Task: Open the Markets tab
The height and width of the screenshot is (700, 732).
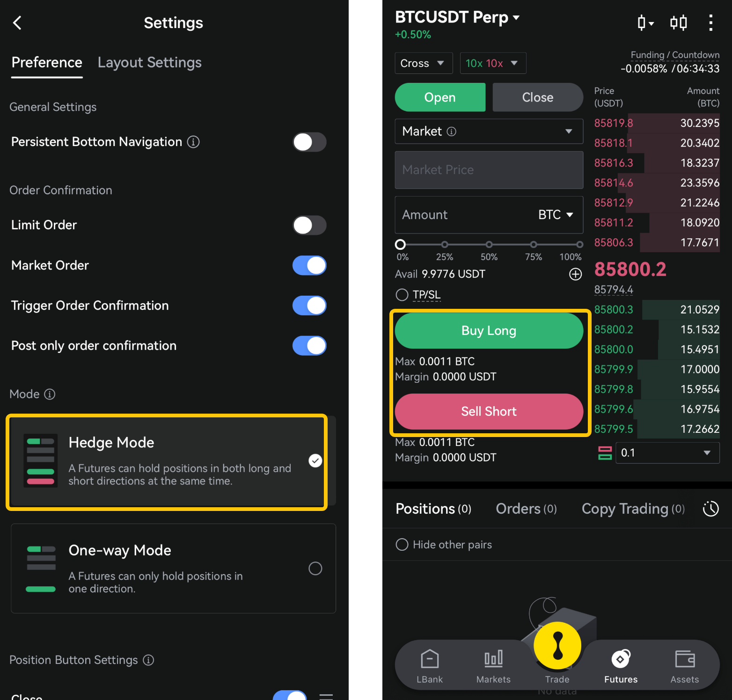Action: click(493, 666)
